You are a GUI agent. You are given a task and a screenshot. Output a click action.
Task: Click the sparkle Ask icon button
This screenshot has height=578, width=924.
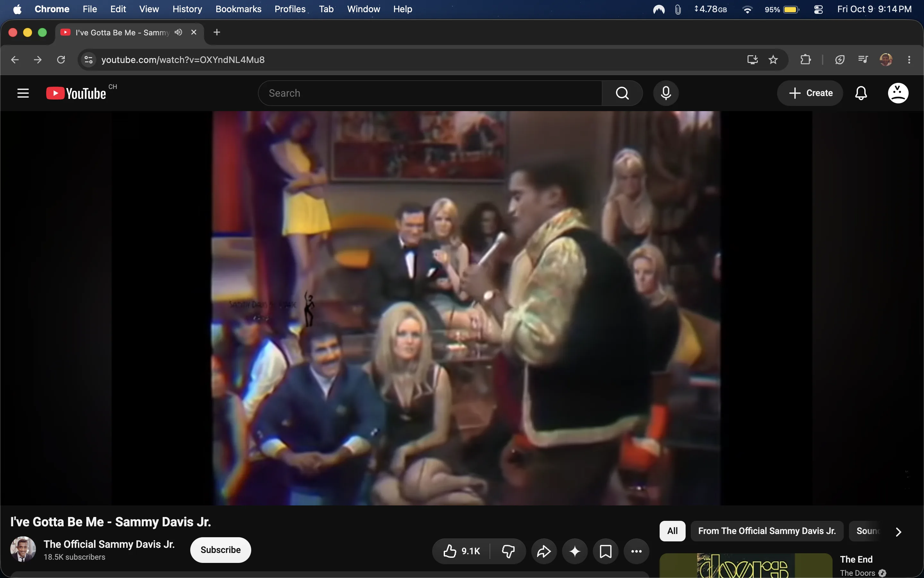point(575,551)
